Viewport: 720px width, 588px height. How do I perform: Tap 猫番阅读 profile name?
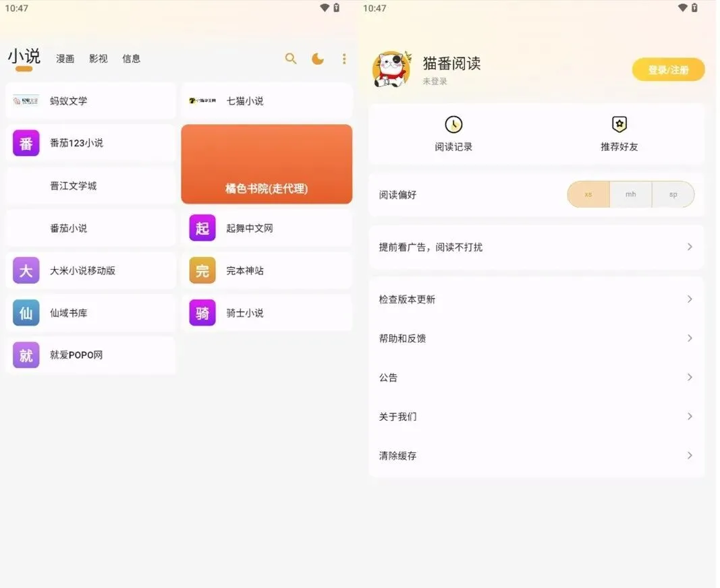click(x=452, y=63)
